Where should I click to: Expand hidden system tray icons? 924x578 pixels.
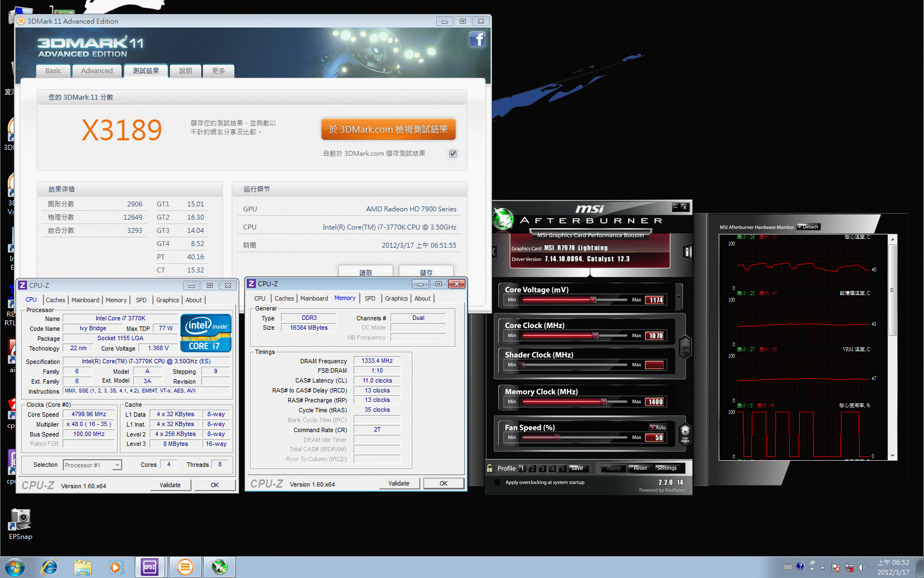tap(822, 567)
